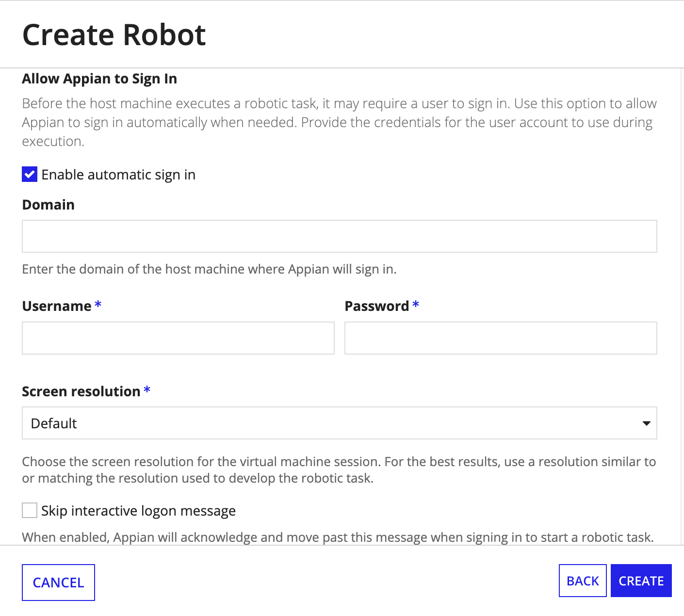Screen dimensions: 684x616
Task: Click the 'When enabled, Appian will acknowledge' help text
Action: point(338,537)
